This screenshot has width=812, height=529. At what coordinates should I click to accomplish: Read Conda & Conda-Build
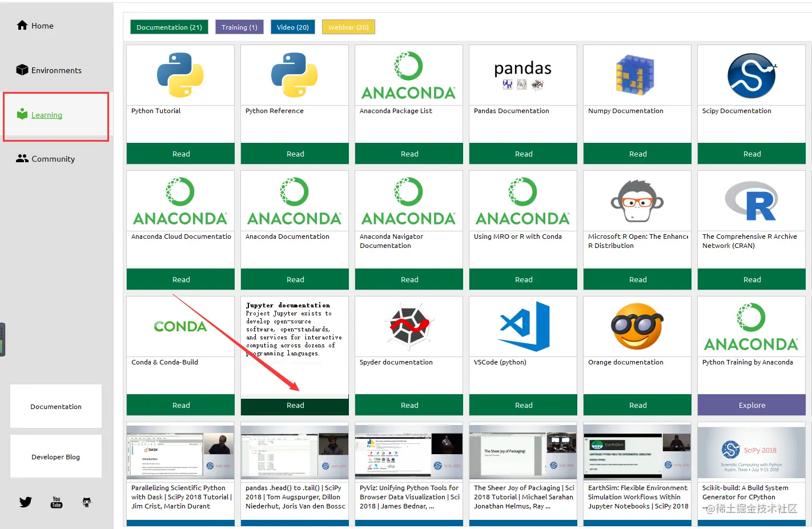(180, 405)
